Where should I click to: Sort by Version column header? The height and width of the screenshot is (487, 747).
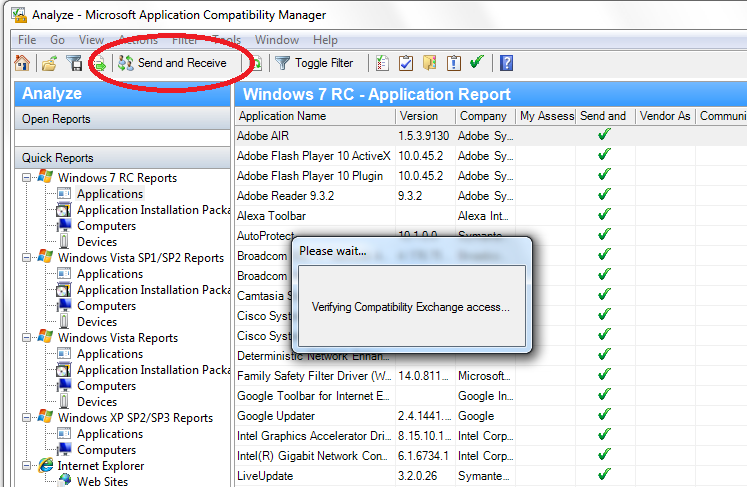pyautogui.click(x=425, y=116)
